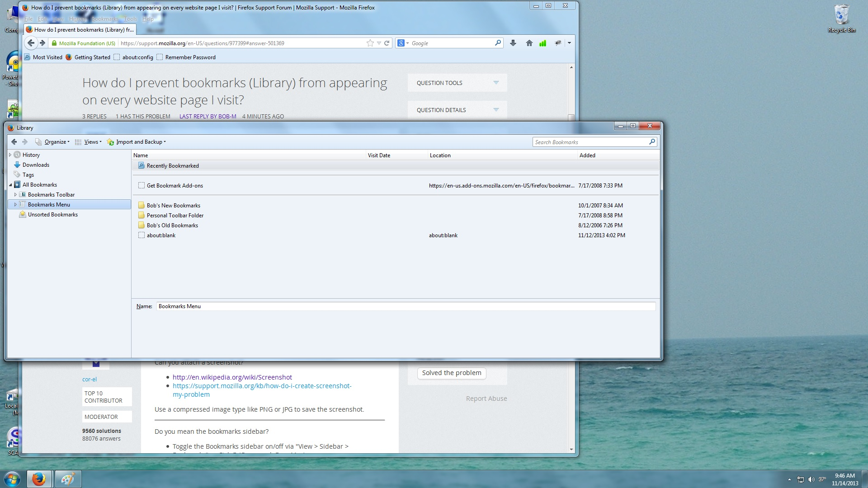Image resolution: width=868 pixels, height=488 pixels.
Task: Go forward in Library window history
Action: pyautogui.click(x=25, y=142)
